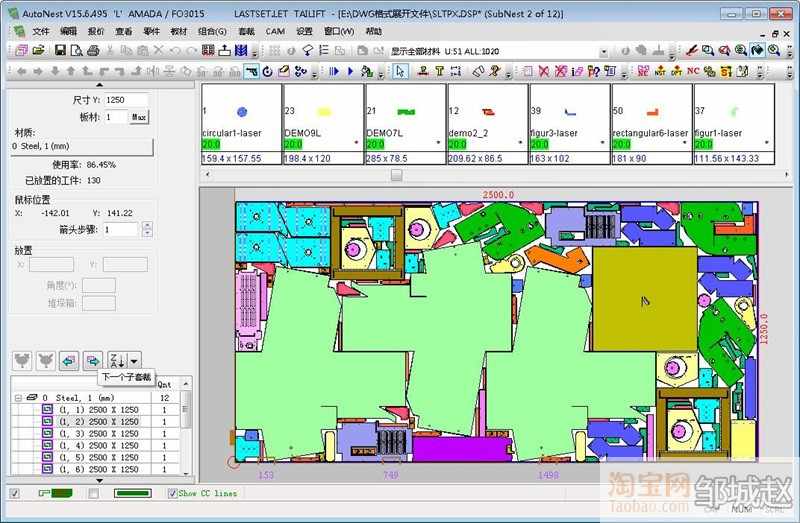Click the pink eraser-style edit icon
This screenshot has width=800, height=523.
(x=284, y=71)
